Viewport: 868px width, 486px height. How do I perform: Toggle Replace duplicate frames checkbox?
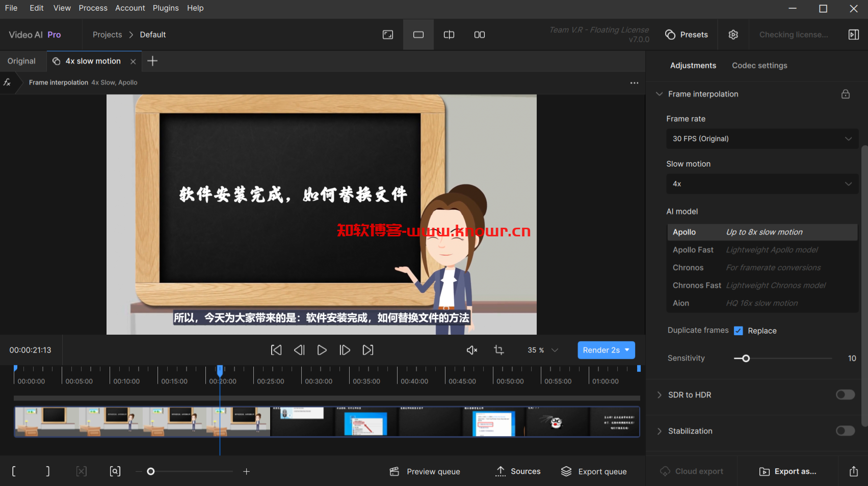[738, 331]
